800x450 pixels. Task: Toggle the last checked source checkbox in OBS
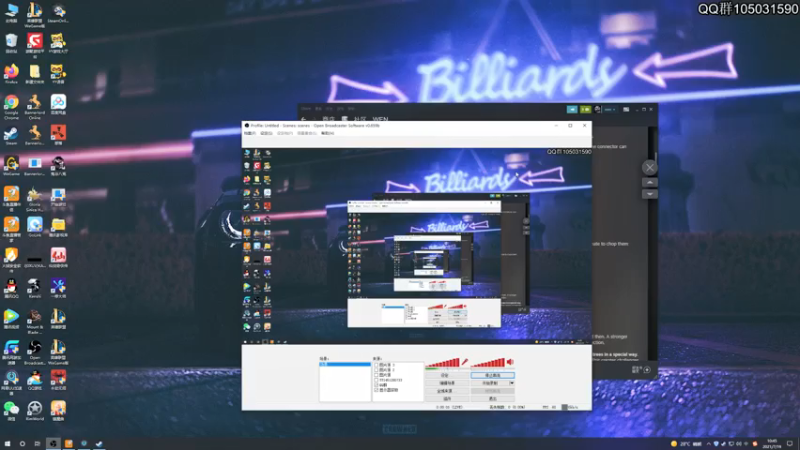point(376,390)
